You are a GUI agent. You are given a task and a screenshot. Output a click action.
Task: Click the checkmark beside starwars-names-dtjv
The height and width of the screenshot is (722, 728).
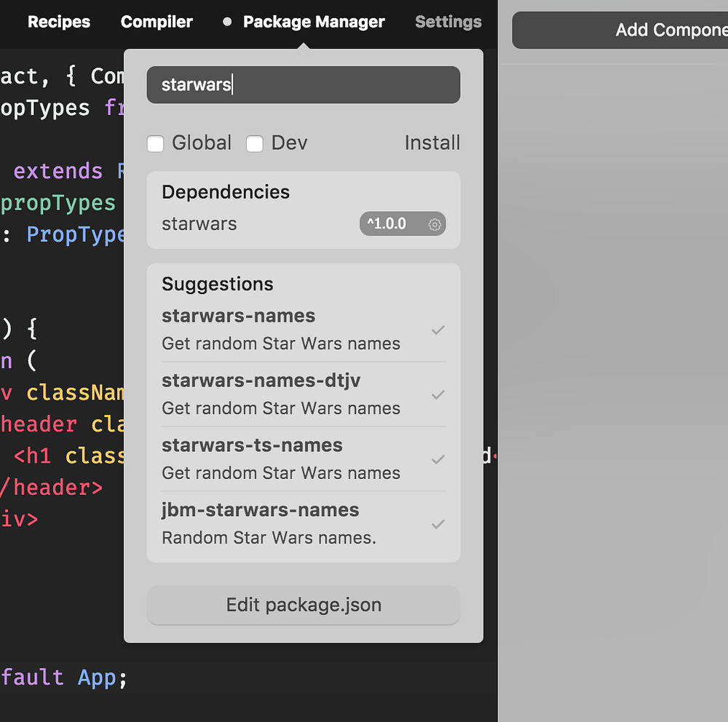[x=438, y=395]
